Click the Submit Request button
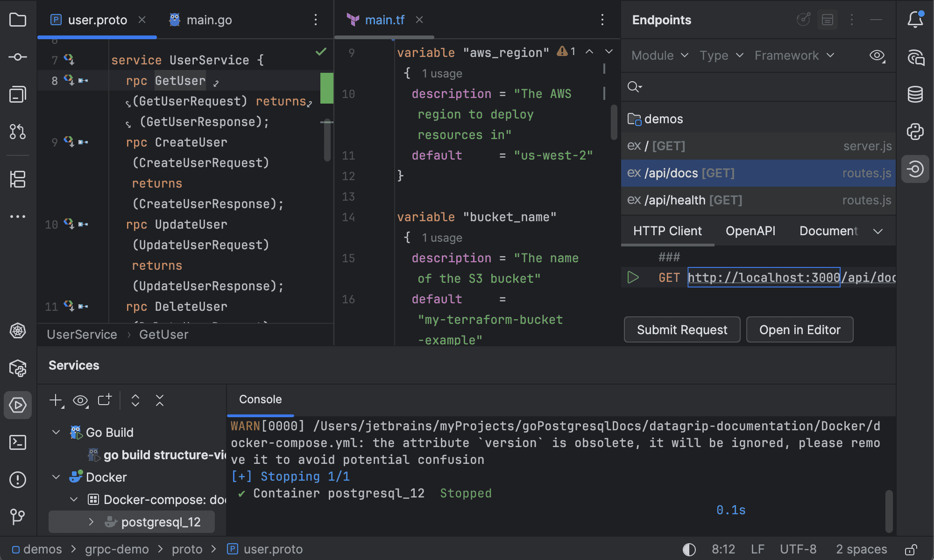 pyautogui.click(x=682, y=330)
